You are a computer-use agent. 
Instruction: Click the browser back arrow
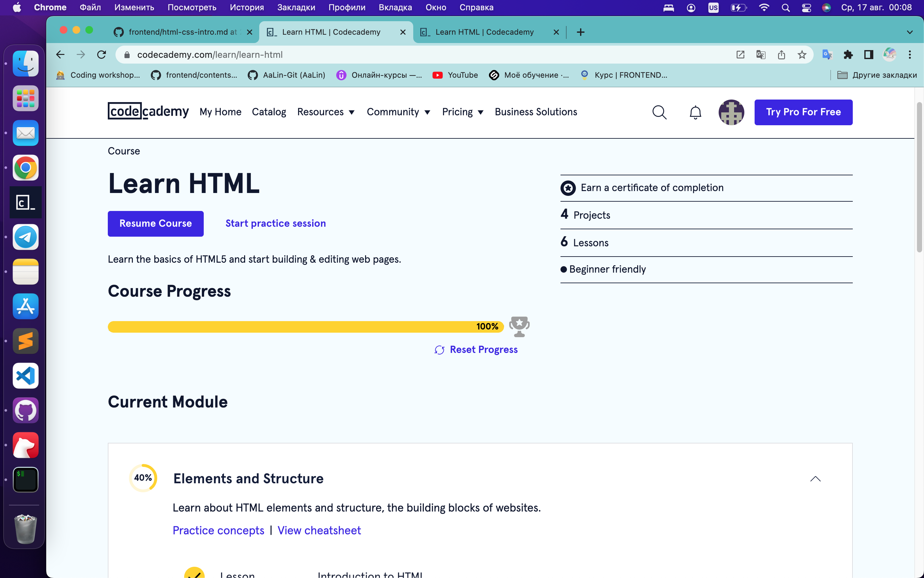click(60, 55)
